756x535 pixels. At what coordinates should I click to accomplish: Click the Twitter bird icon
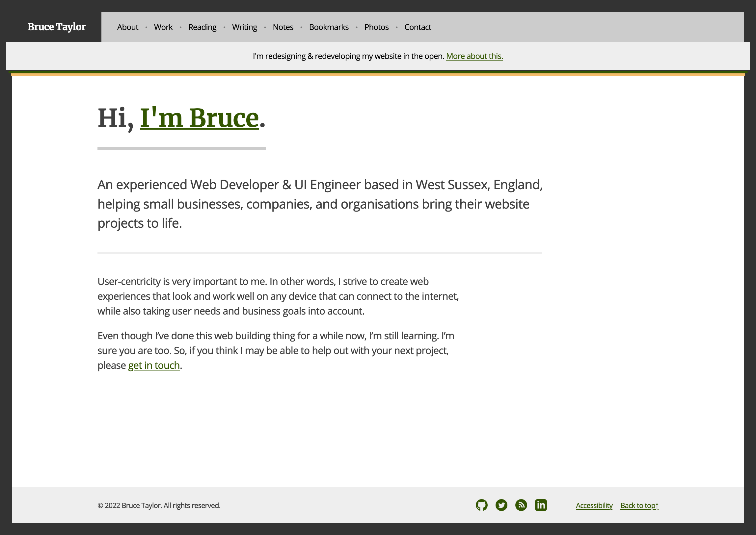tap(501, 505)
